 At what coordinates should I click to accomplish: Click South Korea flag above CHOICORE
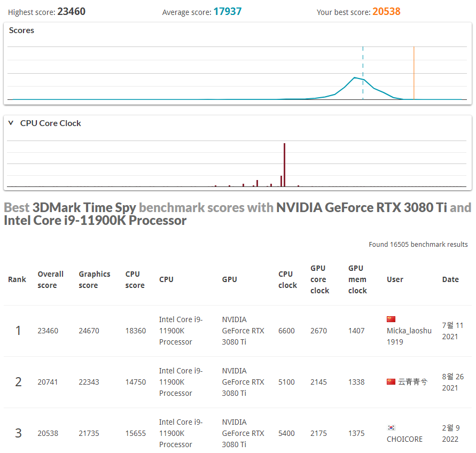[391, 428]
